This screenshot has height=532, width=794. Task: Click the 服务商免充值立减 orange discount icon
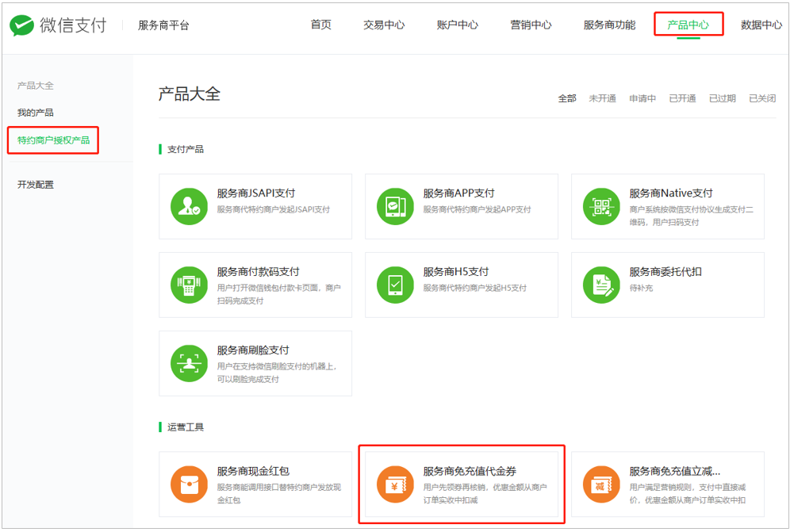(x=601, y=484)
